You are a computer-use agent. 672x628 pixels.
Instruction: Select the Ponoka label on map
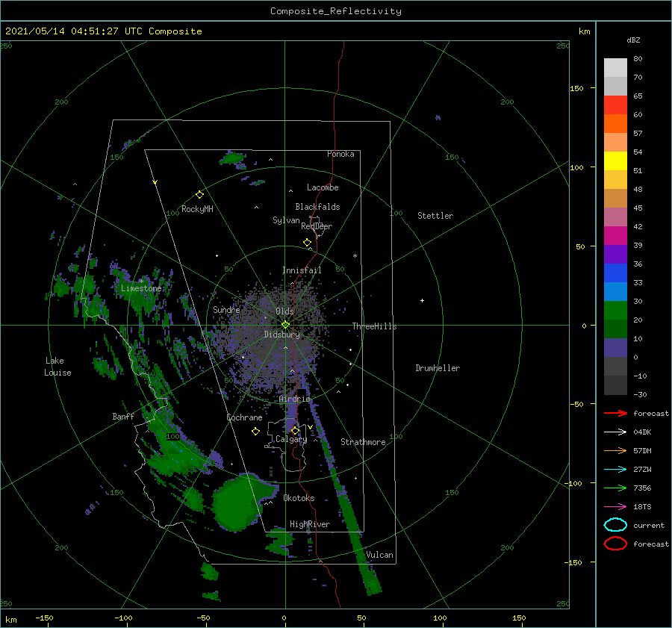[340, 154]
